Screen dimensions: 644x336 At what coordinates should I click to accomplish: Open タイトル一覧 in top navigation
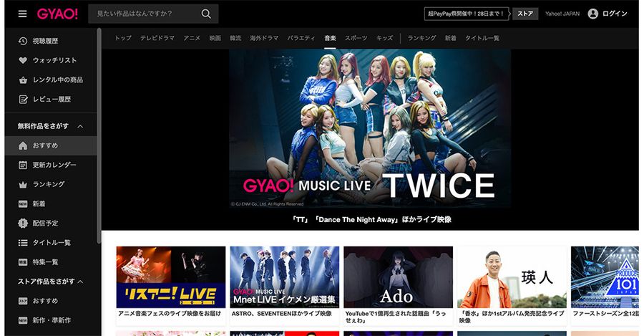pos(482,38)
